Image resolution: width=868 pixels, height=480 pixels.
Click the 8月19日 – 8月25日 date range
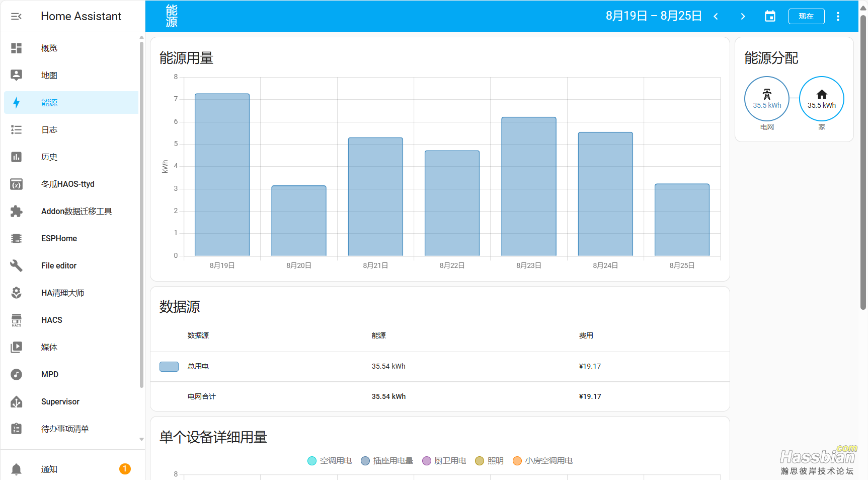(654, 16)
